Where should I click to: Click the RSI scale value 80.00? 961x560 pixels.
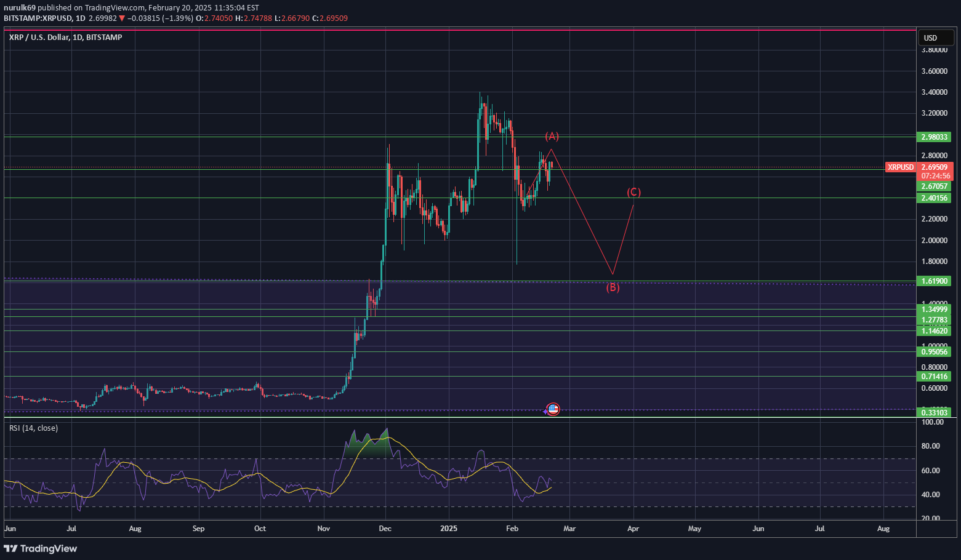pos(931,446)
